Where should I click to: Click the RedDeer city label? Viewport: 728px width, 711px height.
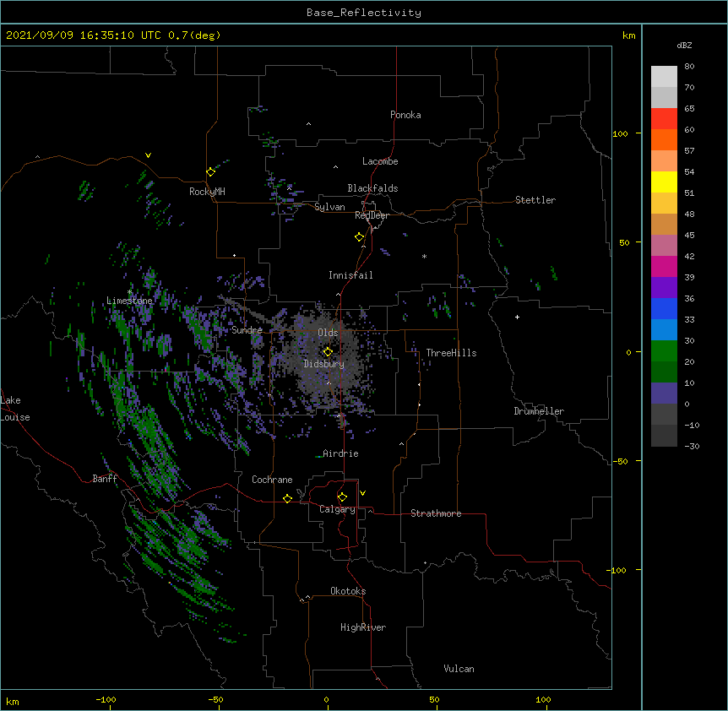372,215
